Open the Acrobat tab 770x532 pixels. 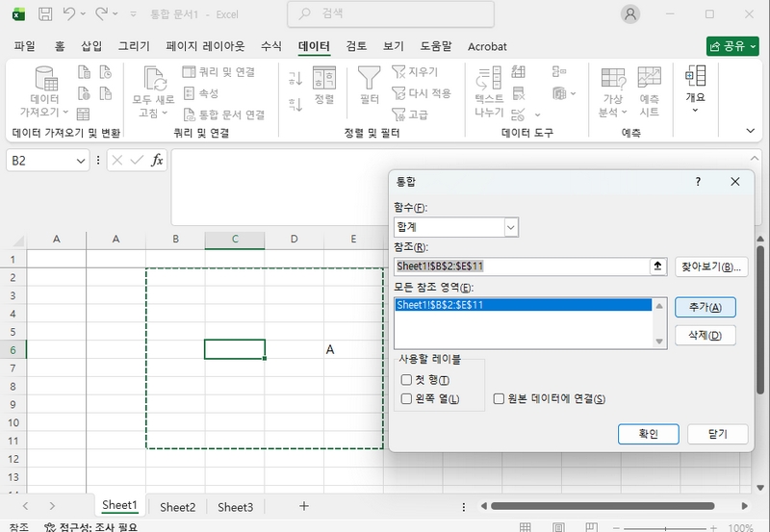487,46
